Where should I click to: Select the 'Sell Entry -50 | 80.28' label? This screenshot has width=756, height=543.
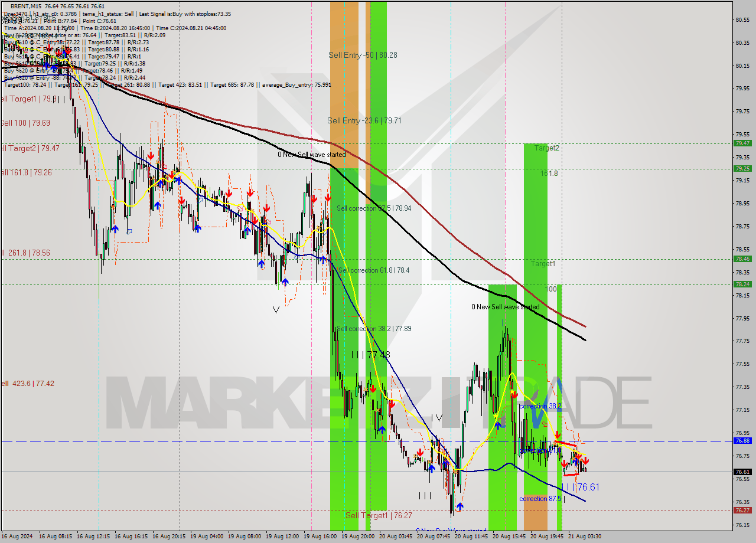(x=363, y=55)
